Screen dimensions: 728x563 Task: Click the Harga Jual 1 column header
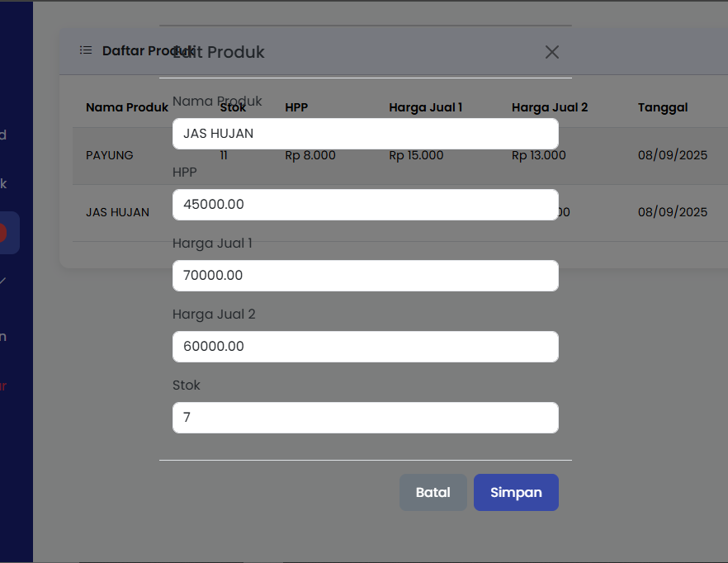click(425, 107)
